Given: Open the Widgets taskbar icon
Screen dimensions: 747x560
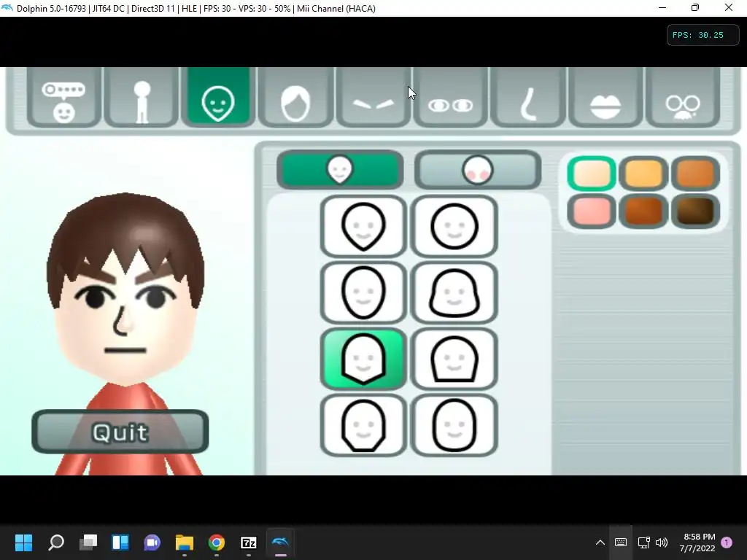Looking at the screenshot, I should [120, 542].
